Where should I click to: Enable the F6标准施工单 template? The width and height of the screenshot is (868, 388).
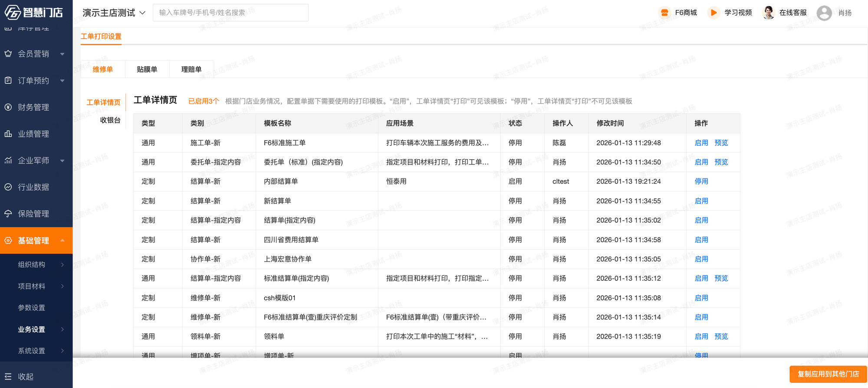coord(701,143)
